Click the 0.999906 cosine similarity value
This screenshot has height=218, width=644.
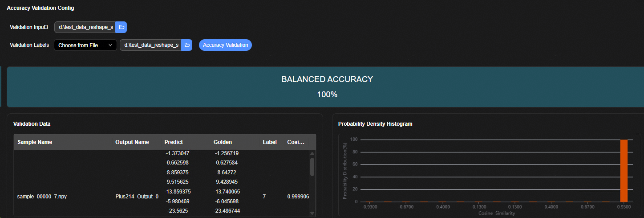298,196
